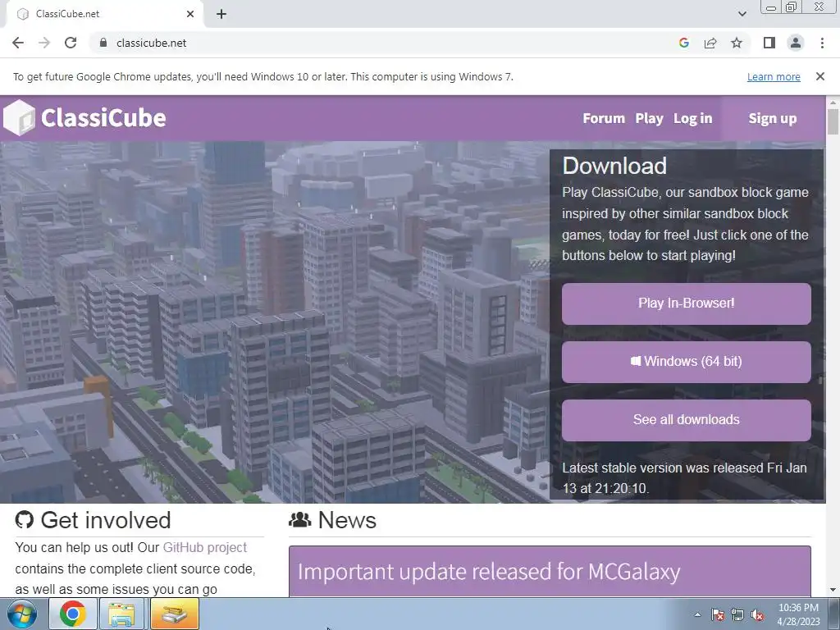Dismiss the Chrome update notification bar
The image size is (840, 630).
pos(819,76)
